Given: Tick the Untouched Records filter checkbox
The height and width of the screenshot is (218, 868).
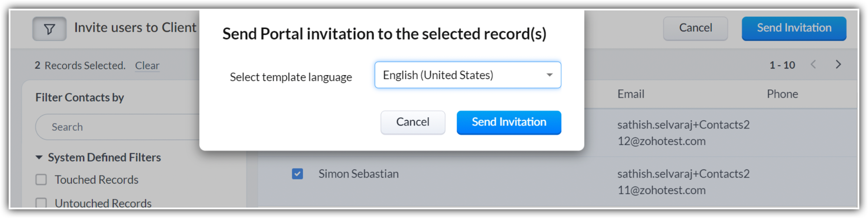Looking at the screenshot, I should [41, 203].
